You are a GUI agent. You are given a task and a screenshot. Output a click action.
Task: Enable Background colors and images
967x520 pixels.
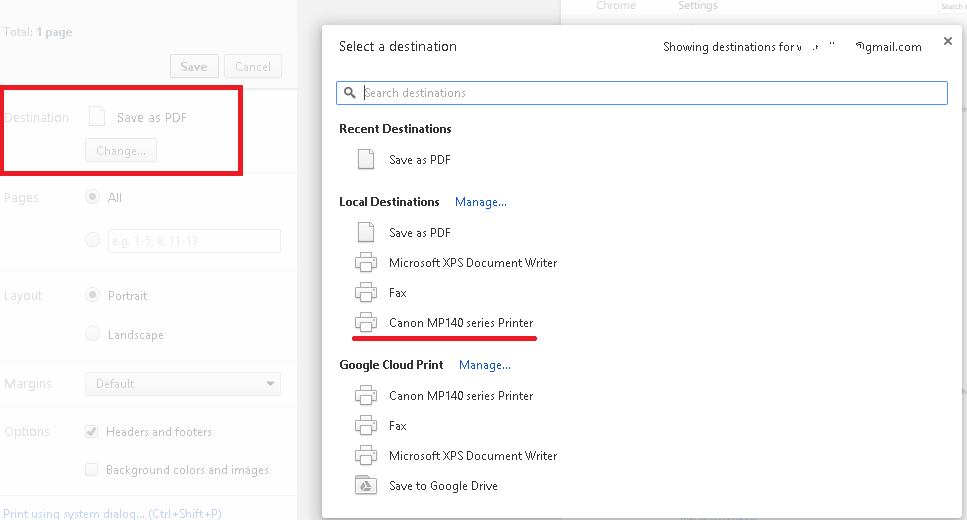click(92, 470)
